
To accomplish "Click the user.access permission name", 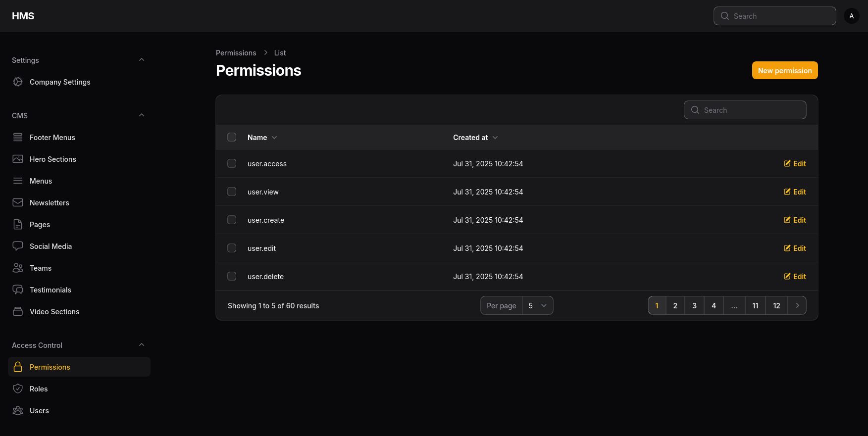I will pyautogui.click(x=267, y=163).
